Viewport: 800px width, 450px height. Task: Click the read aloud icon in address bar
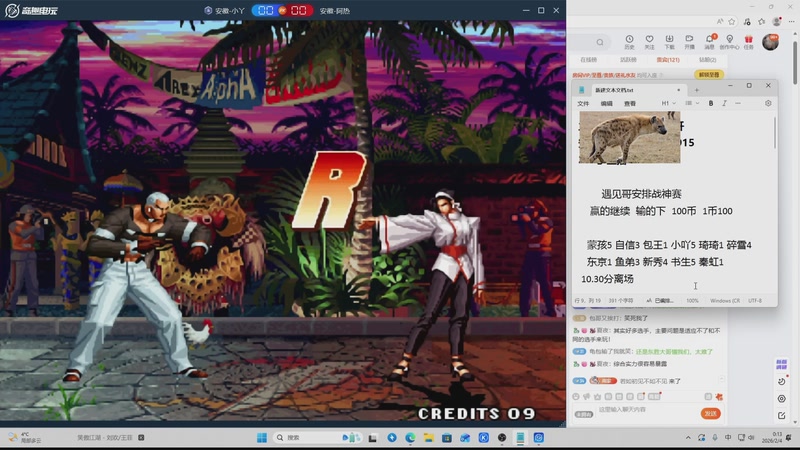(719, 21)
